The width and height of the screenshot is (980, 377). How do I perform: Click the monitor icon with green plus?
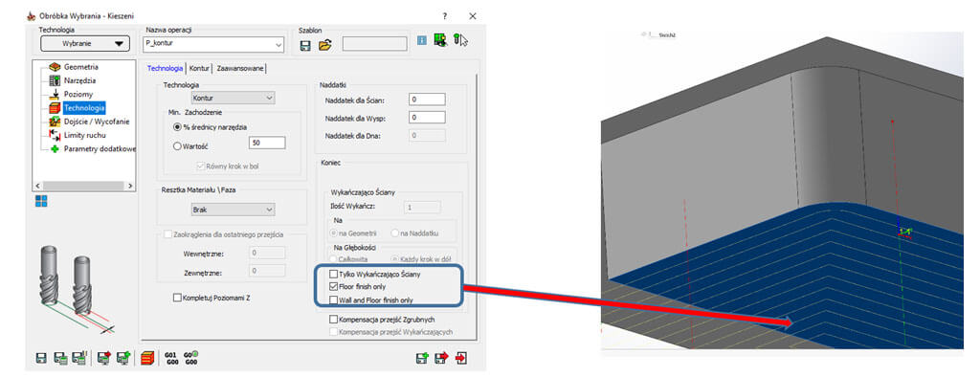(122, 358)
